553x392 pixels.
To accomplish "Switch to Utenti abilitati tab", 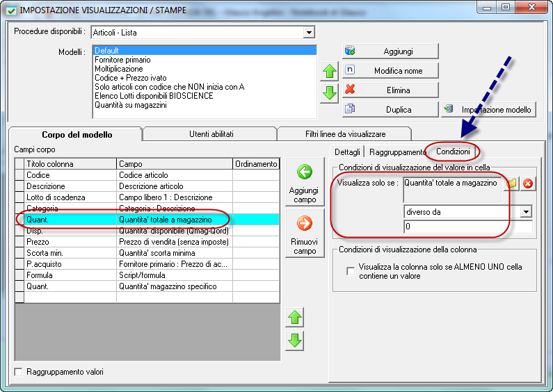I will [211, 134].
